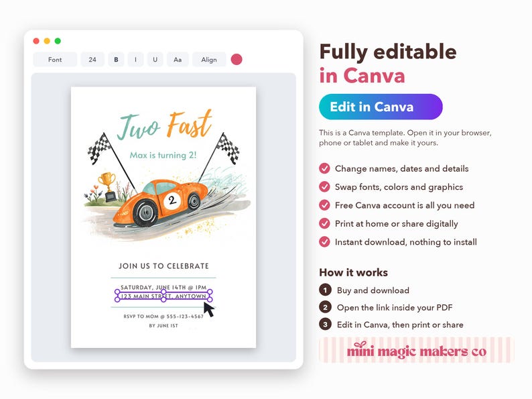Viewport: 532px width, 399px height.
Task: Click the 'SATURDAY, JUNE 14TH @ 1PM' line
Action: 163,287
